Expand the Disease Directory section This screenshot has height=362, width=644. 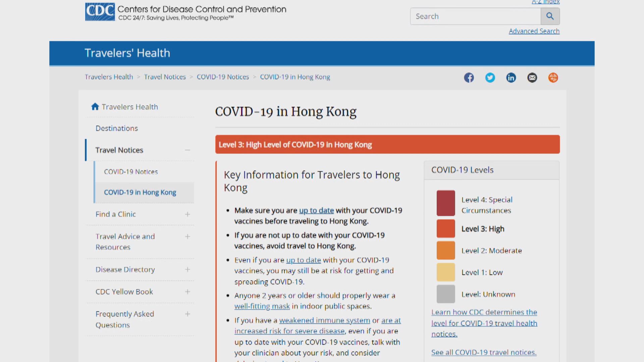pos(187,269)
